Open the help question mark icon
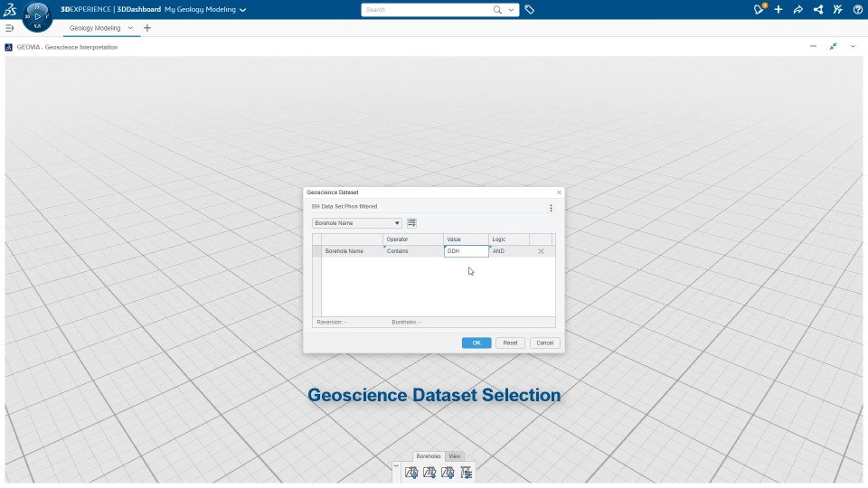 (857, 9)
